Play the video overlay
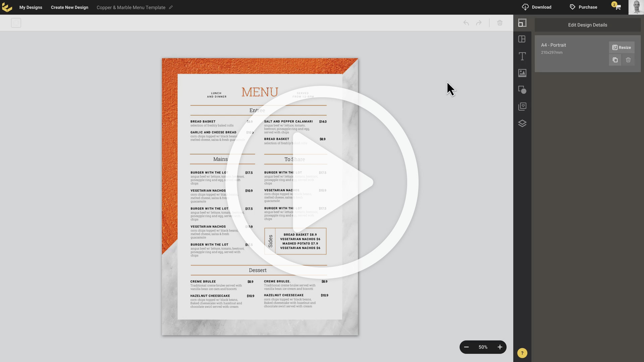 pyautogui.click(x=322, y=183)
